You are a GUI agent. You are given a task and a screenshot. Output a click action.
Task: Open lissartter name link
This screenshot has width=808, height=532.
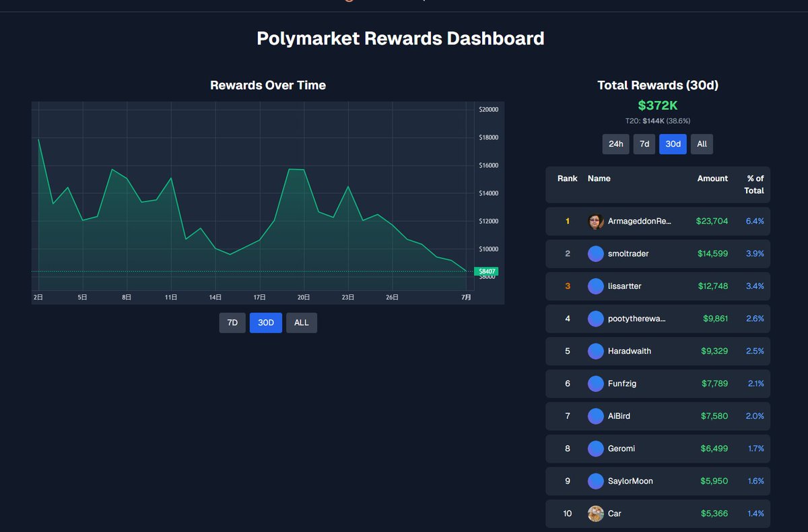pos(624,286)
